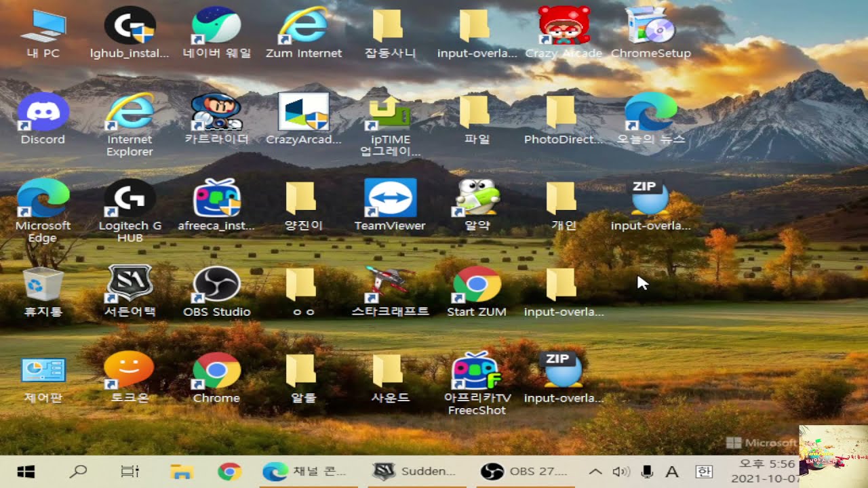Open Discord desktop shortcut
The image size is (868, 488).
click(43, 119)
